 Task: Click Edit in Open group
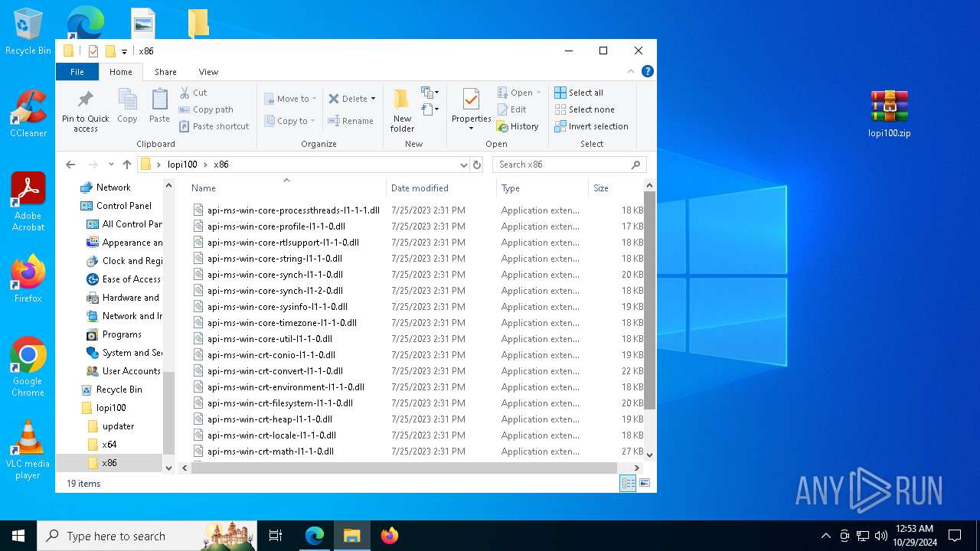tap(511, 109)
